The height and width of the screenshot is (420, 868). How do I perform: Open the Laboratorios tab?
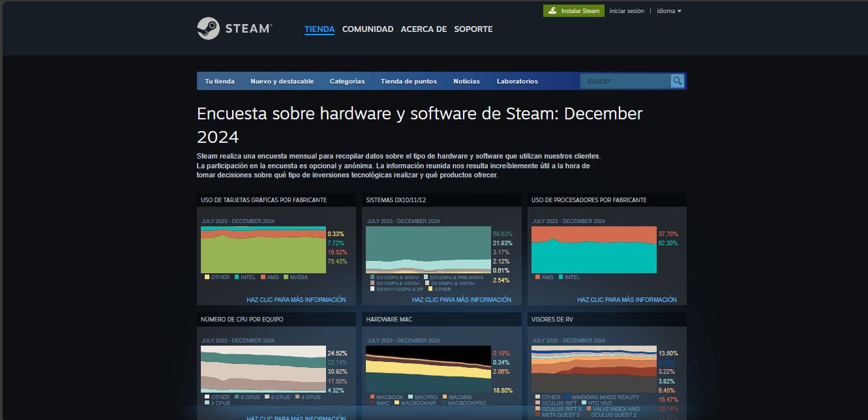[x=517, y=82]
